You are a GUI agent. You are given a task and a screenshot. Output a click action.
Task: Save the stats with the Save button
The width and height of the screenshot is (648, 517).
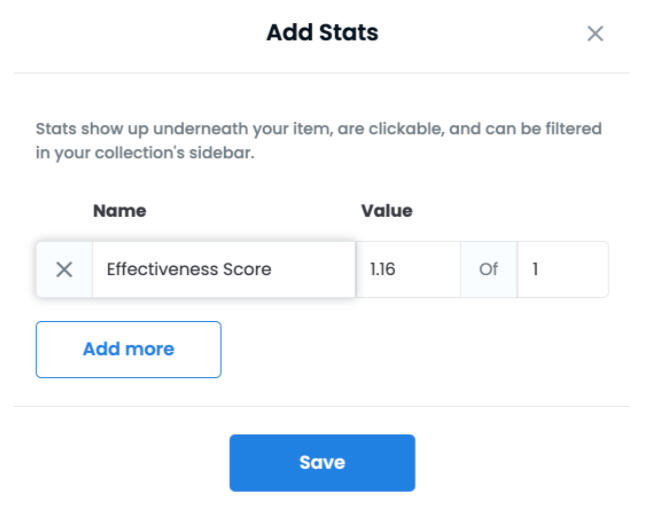322,462
